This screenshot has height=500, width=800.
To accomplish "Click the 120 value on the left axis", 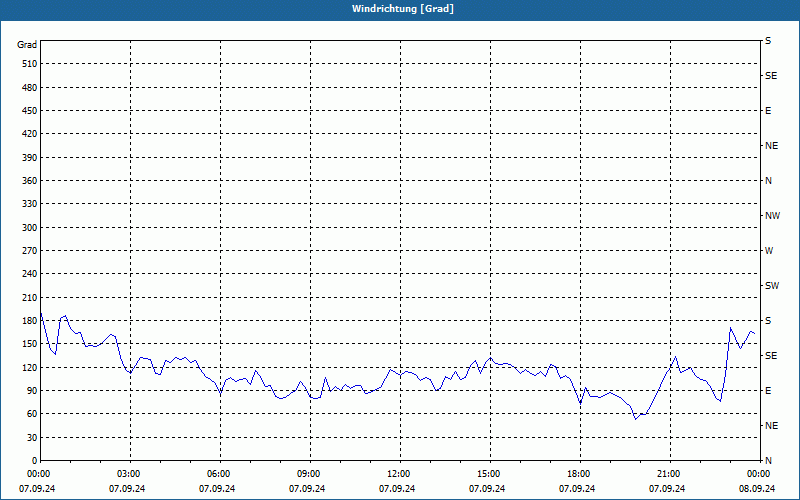I will (x=30, y=367).
